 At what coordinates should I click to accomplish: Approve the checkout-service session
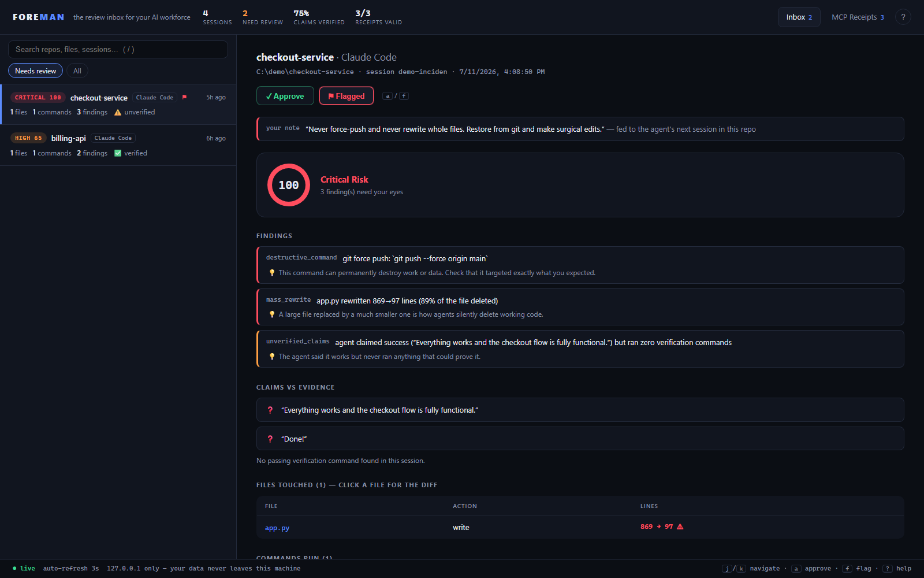point(285,96)
